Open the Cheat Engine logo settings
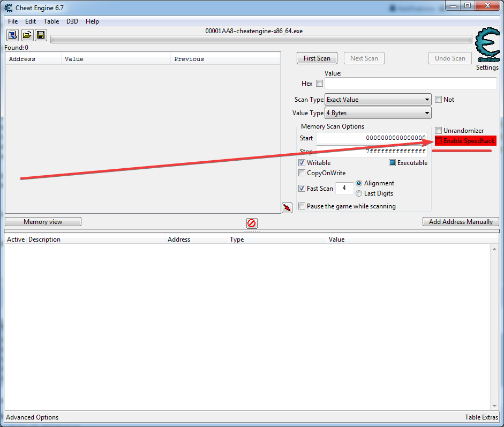 [x=487, y=44]
